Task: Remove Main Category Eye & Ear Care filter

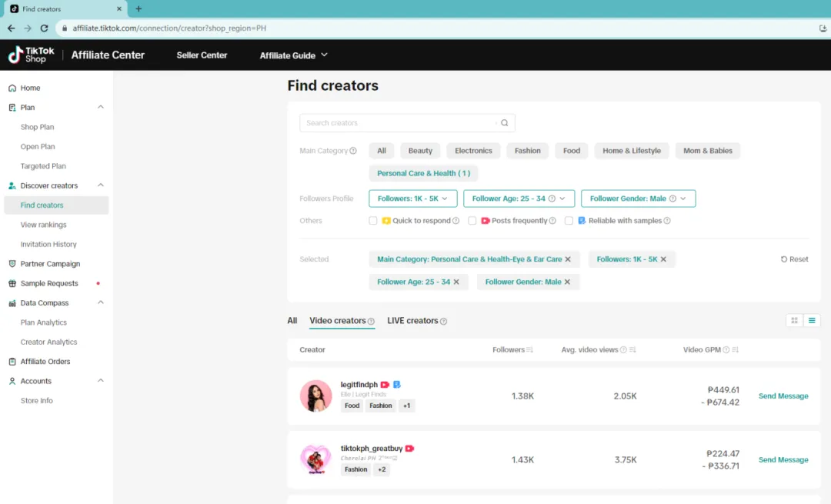Action: tap(568, 259)
